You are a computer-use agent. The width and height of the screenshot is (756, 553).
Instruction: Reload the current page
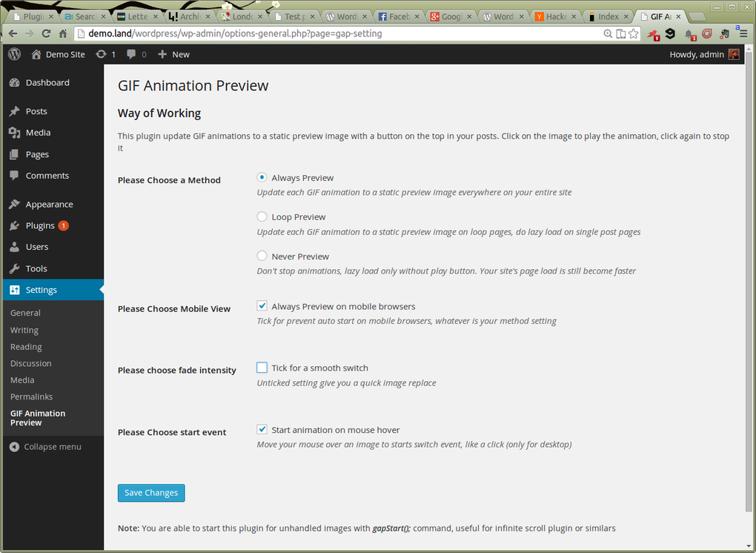pyautogui.click(x=46, y=33)
